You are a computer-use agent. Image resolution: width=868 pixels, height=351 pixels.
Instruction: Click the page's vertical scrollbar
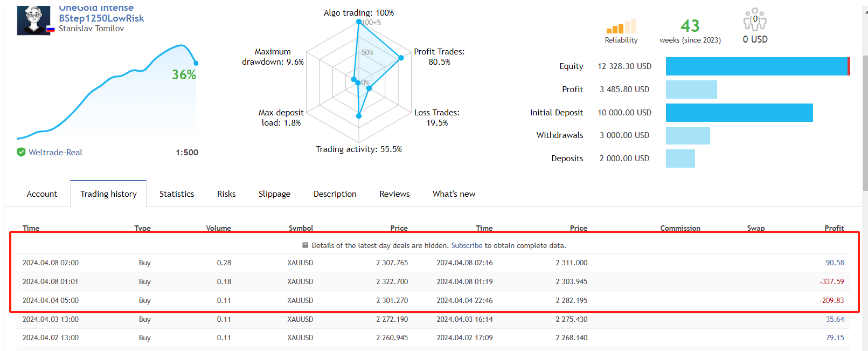[x=865, y=108]
